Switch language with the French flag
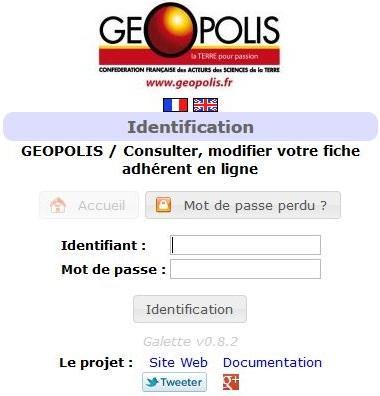Screen dimensions: 380x396 click(x=175, y=105)
